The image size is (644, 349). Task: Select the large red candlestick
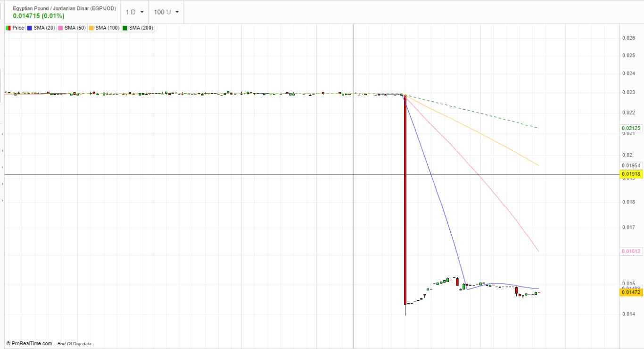(405, 200)
